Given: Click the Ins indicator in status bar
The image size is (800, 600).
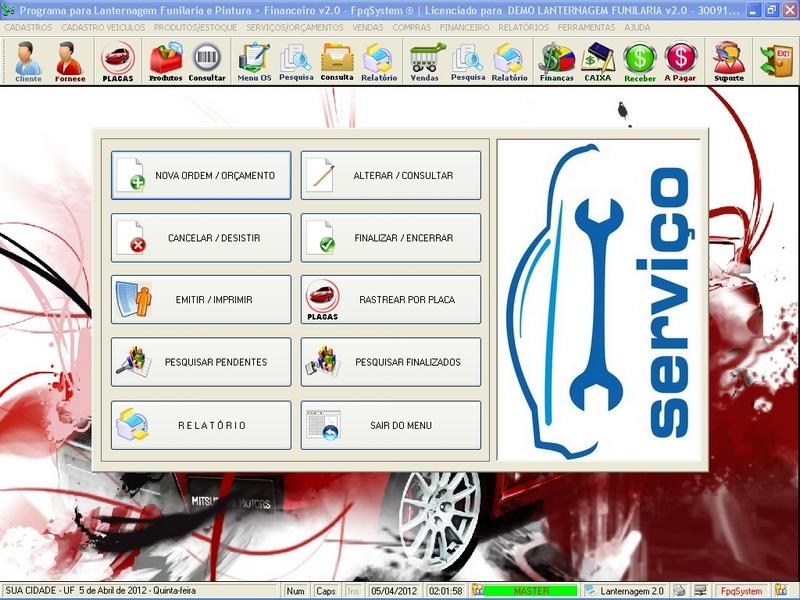Looking at the screenshot, I should tap(353, 591).
